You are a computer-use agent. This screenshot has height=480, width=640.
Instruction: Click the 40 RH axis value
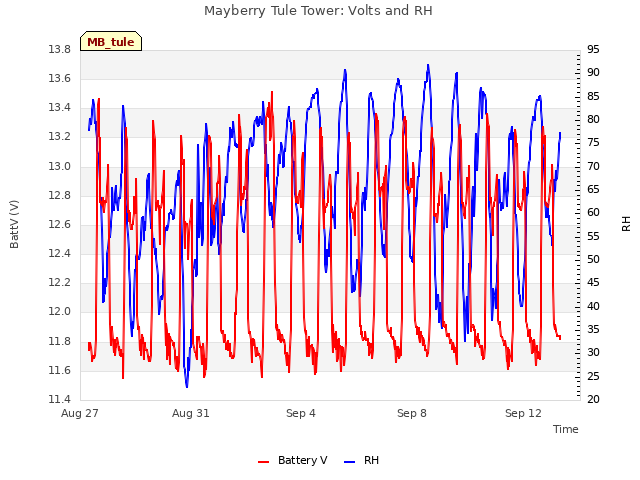tap(593, 306)
